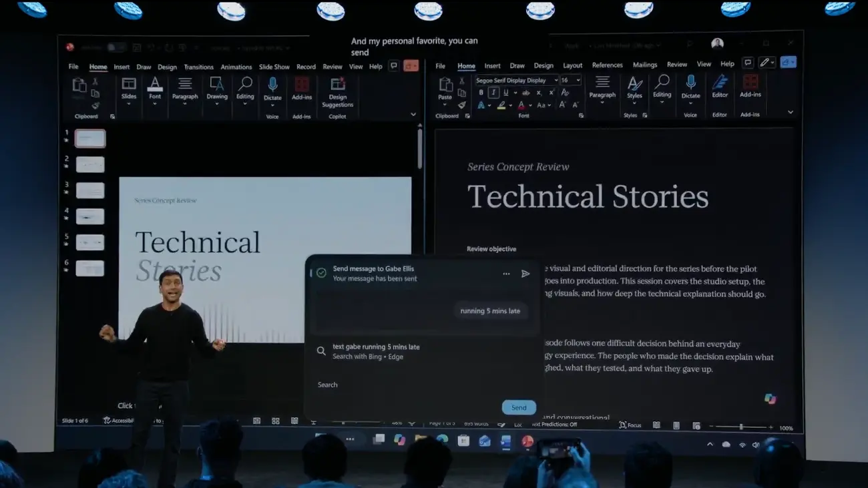Toggle Focus mode in Word status bar
The width and height of the screenshot is (868, 488).
click(630, 425)
